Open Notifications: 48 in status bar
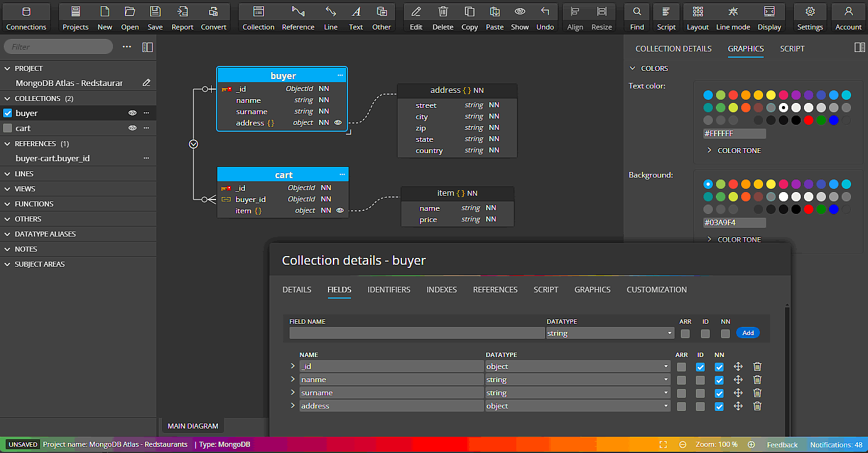 point(836,445)
